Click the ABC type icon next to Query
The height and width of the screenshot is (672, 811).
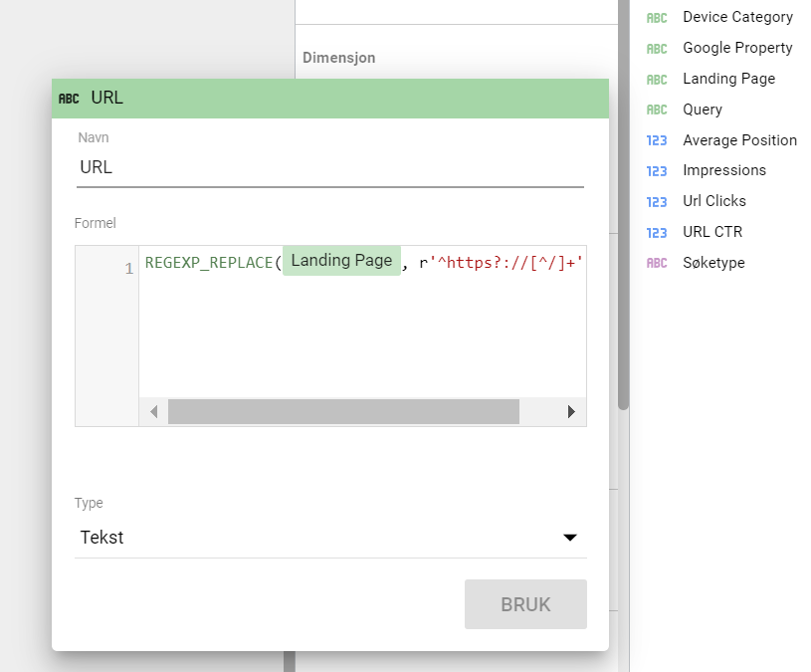point(657,110)
